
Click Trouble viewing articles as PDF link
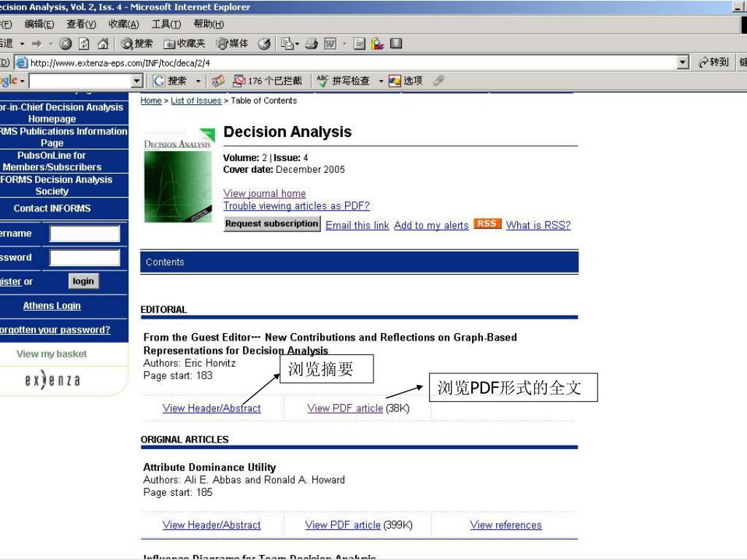click(296, 206)
